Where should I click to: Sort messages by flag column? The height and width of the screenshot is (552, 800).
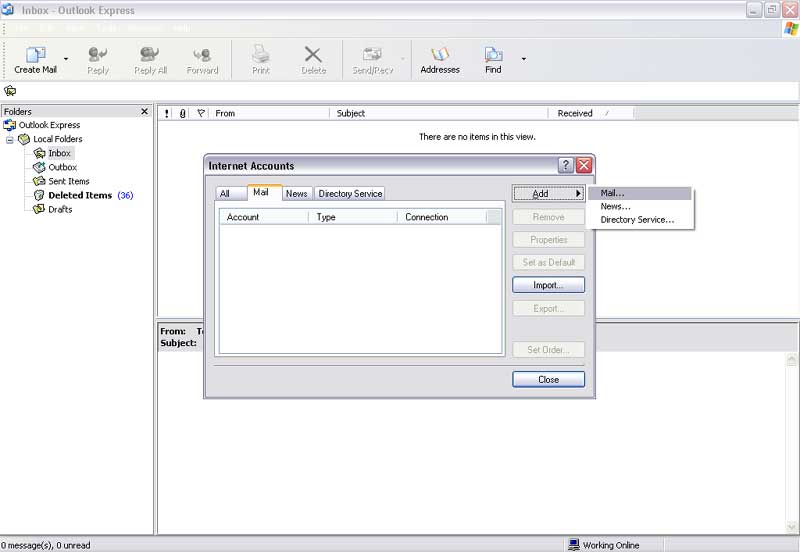(201, 113)
